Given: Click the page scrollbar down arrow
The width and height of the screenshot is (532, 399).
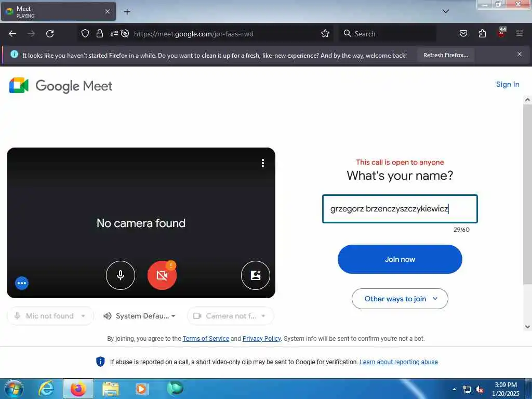Looking at the screenshot, I should 527,327.
